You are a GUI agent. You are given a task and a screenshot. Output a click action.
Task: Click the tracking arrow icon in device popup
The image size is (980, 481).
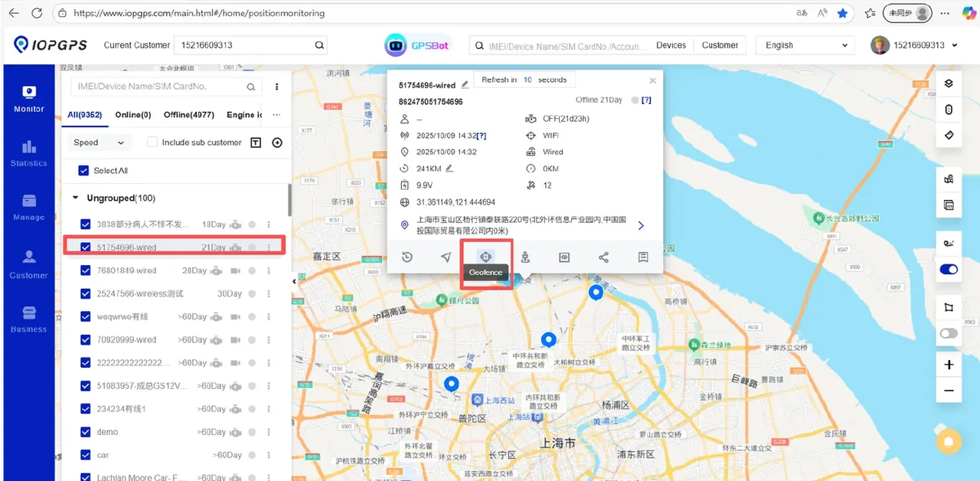click(446, 257)
